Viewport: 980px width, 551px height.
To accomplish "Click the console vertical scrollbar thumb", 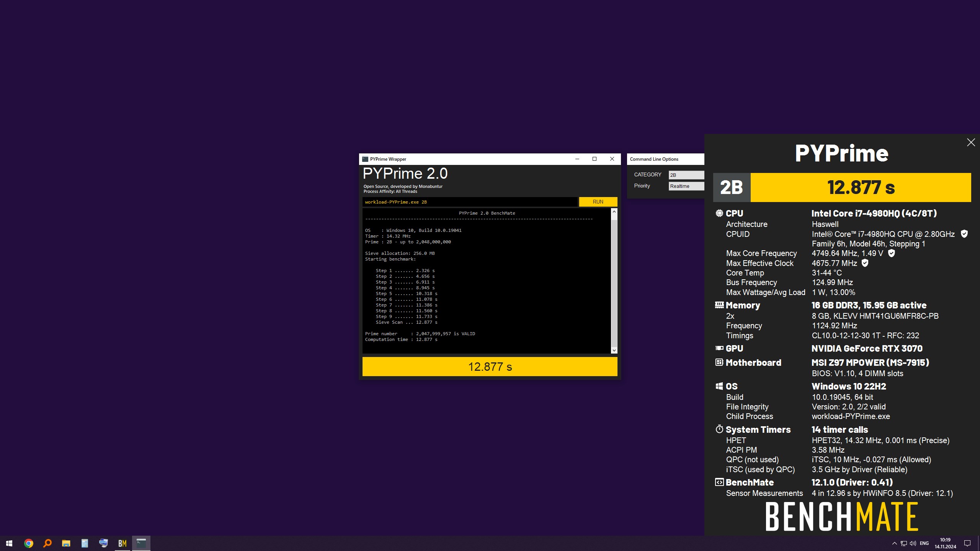I will click(x=614, y=283).
